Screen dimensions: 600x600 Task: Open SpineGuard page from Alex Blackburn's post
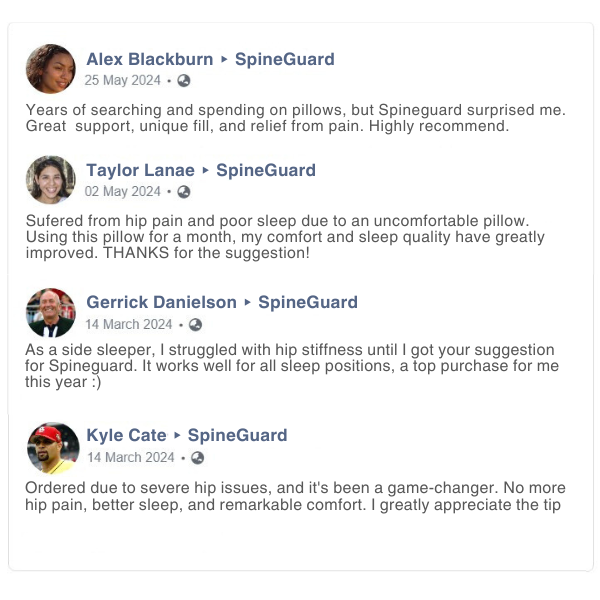click(285, 59)
